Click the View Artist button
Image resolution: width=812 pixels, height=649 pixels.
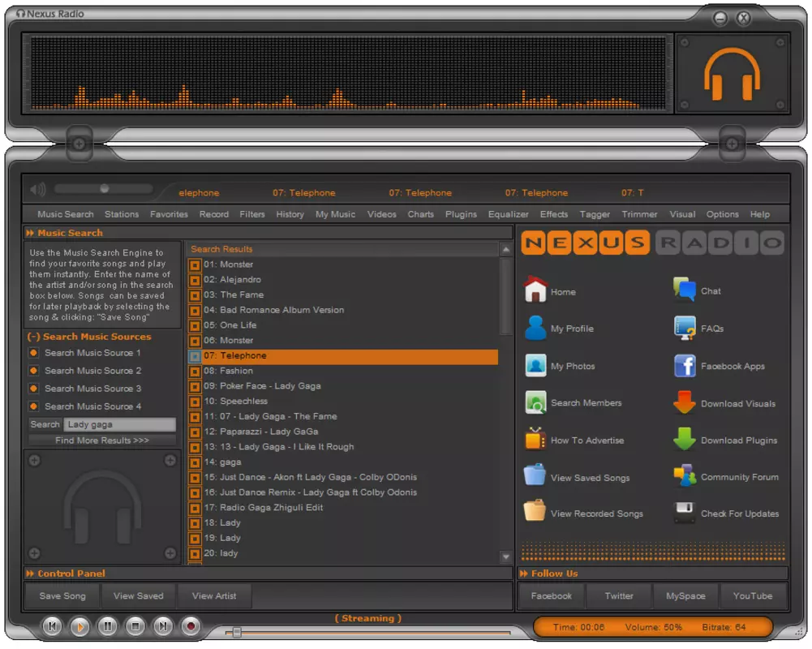tap(214, 595)
